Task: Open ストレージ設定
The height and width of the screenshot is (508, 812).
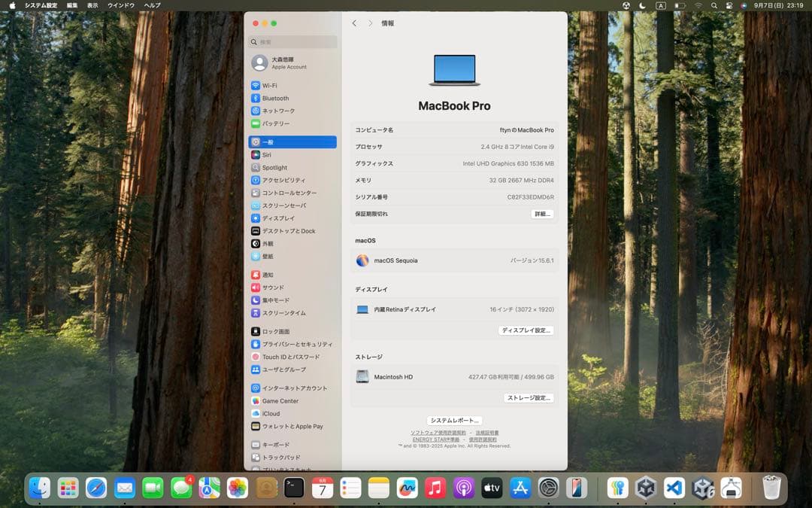Action: click(x=531, y=397)
